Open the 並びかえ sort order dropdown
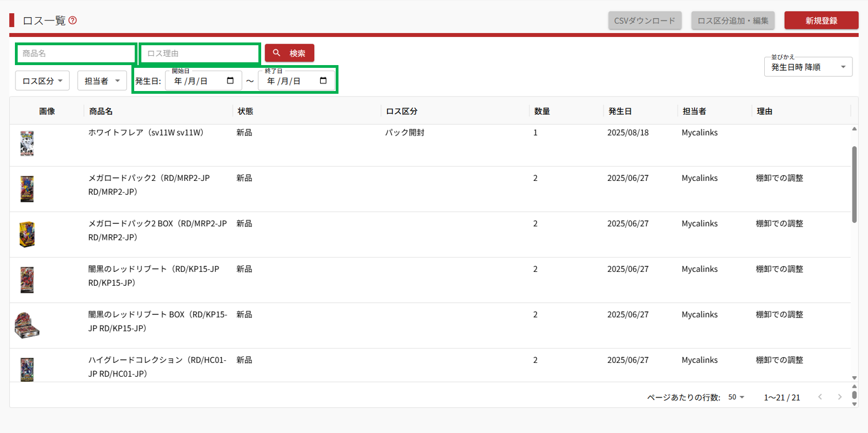 808,67
